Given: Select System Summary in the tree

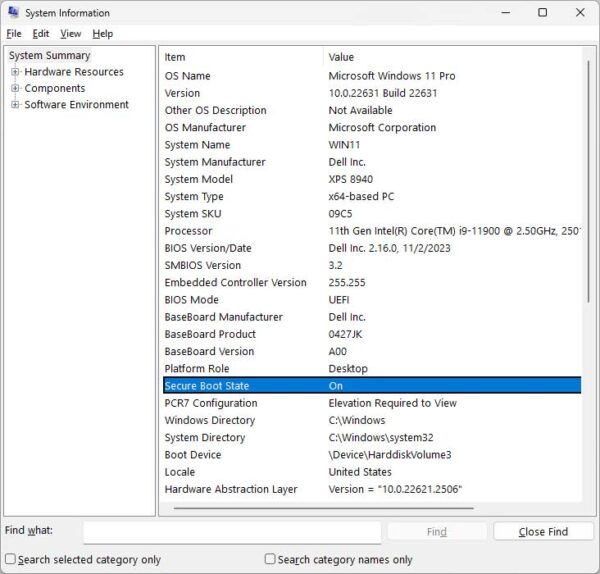Looking at the screenshot, I should coord(50,55).
